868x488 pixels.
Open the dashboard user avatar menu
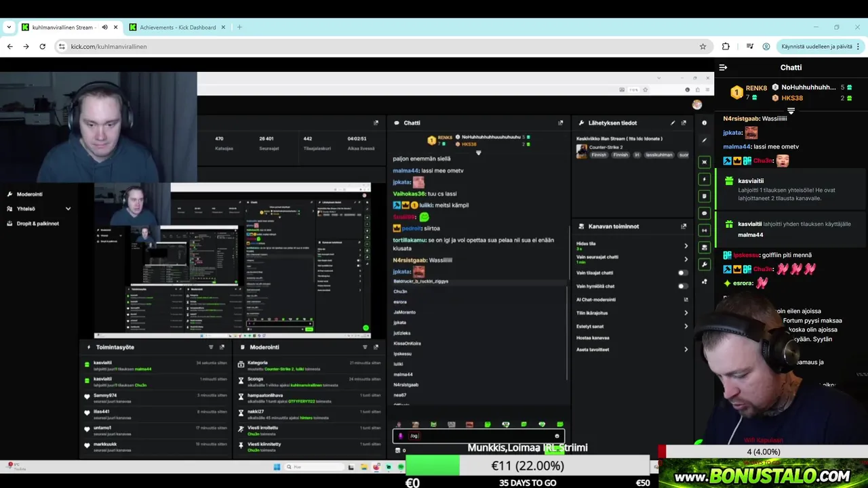pos(696,104)
